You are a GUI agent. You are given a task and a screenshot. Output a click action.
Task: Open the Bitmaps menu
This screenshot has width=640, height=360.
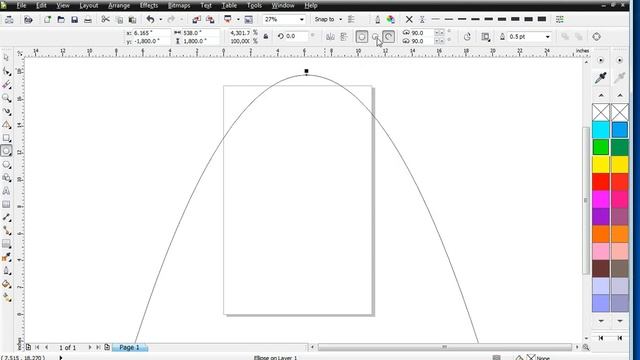(x=179, y=5)
